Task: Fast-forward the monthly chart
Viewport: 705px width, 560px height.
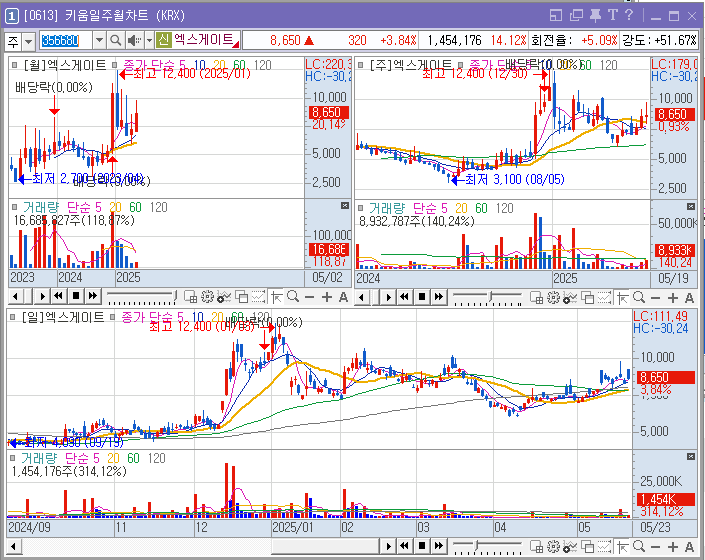Action: pyautogui.click(x=93, y=296)
